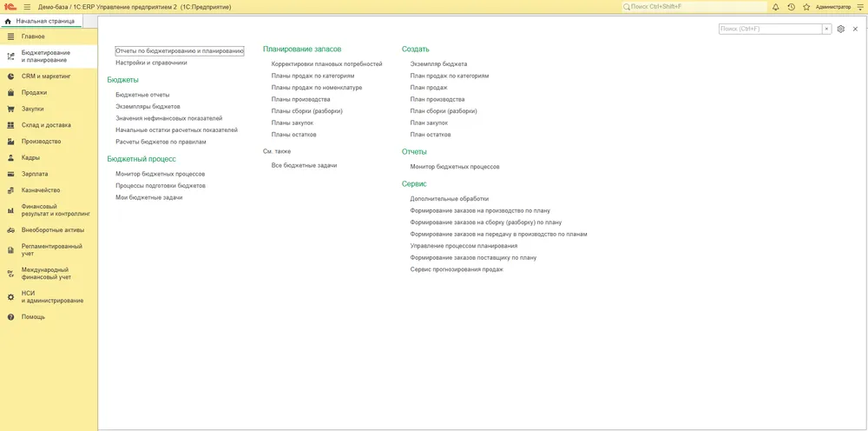The width and height of the screenshot is (868, 431).
Task: Click the 1C logo icon
Action: click(10, 7)
